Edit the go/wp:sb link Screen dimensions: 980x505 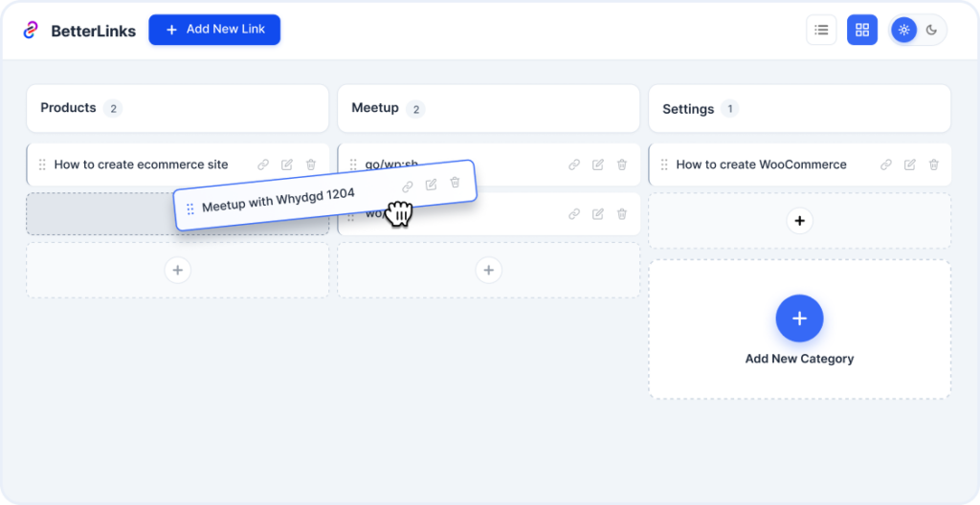[598, 165]
